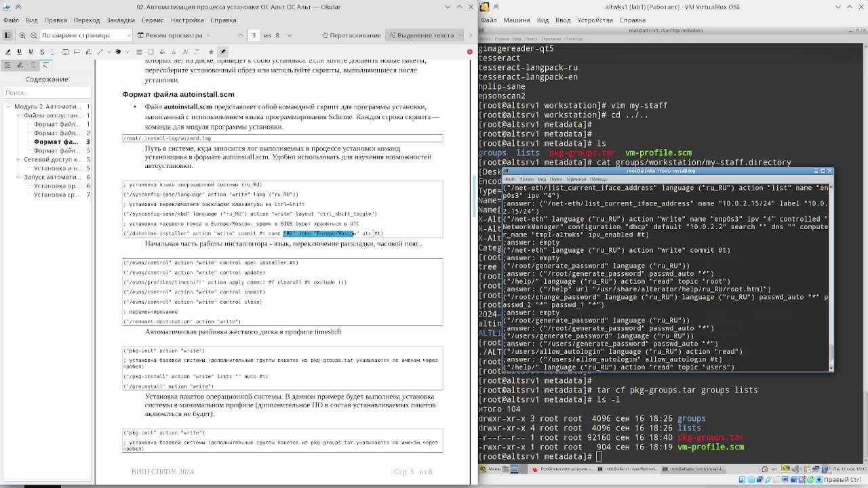Add annotation tool to favorites star
868x488 pixels.
[x=211, y=52]
